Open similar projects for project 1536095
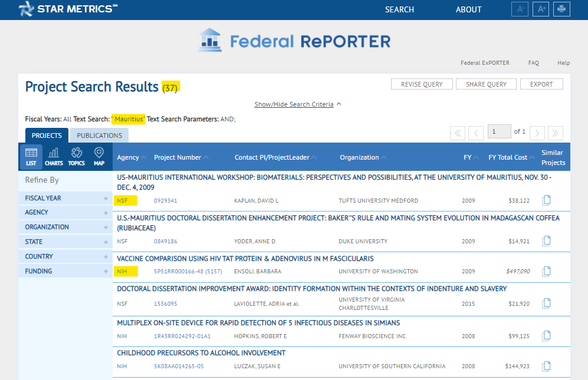Screen dimensions: 588x380 coord(546,303)
